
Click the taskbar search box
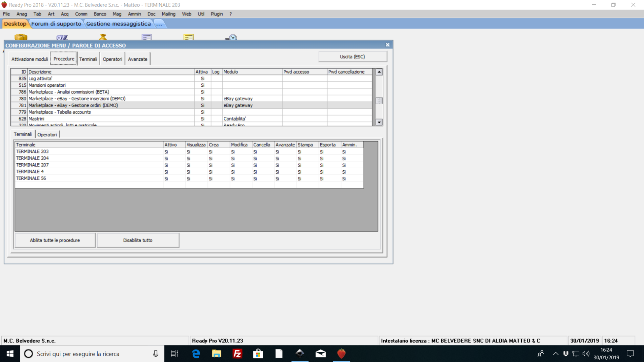pyautogui.click(x=93, y=354)
